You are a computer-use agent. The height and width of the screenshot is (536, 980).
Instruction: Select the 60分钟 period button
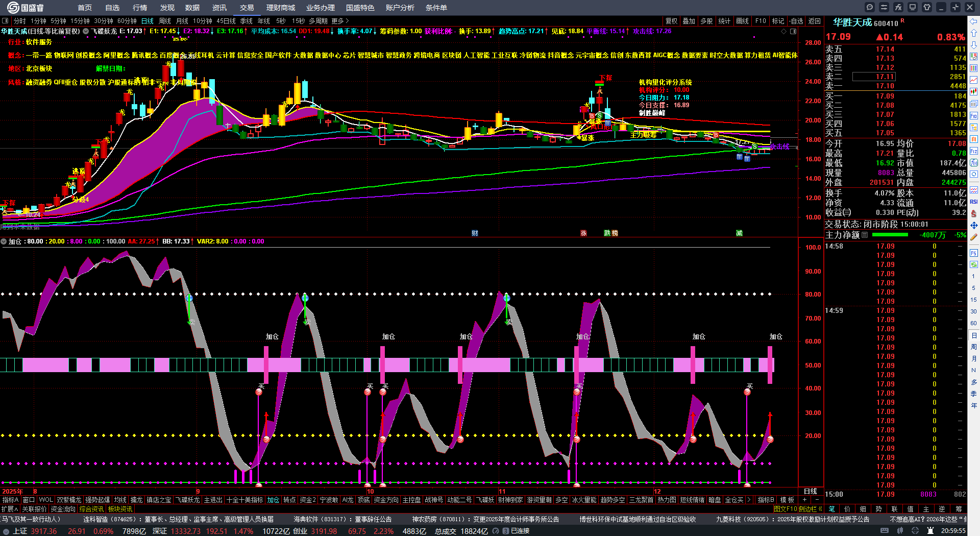[127, 21]
